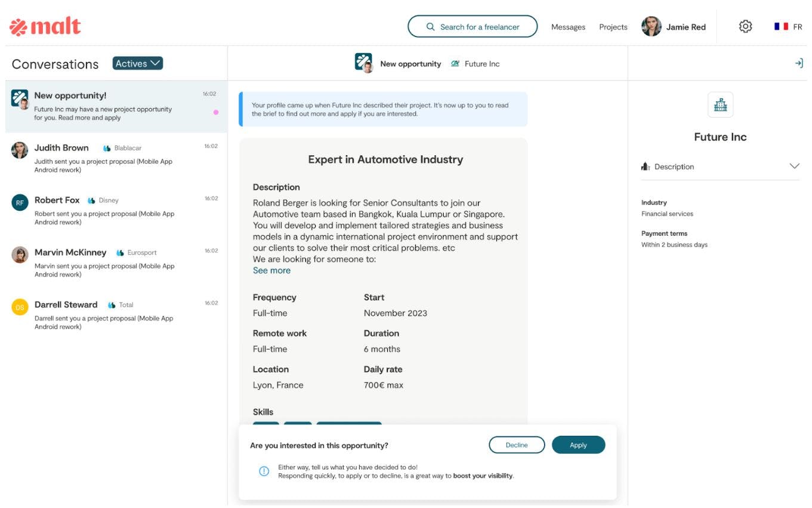Click the pink unread dot indicator
Viewport: 812px width, 508px height.
pyautogui.click(x=215, y=112)
